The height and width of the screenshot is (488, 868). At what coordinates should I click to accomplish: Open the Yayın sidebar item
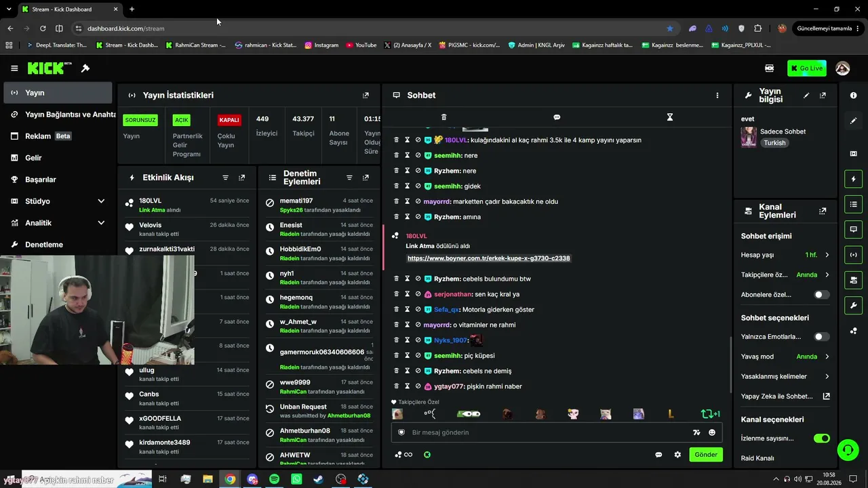(x=57, y=93)
